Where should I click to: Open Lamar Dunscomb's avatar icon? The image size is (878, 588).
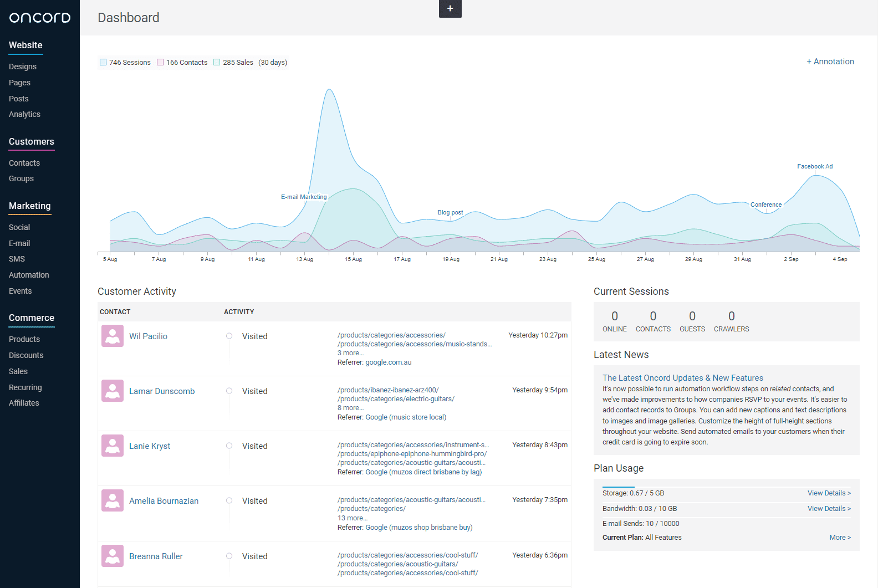point(113,391)
